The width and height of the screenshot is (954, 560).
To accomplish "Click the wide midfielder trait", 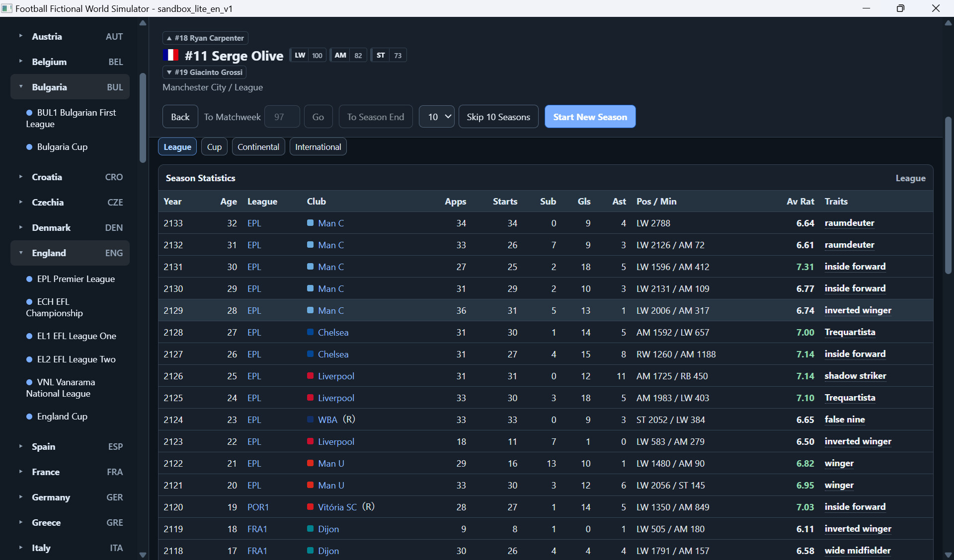I will (858, 551).
